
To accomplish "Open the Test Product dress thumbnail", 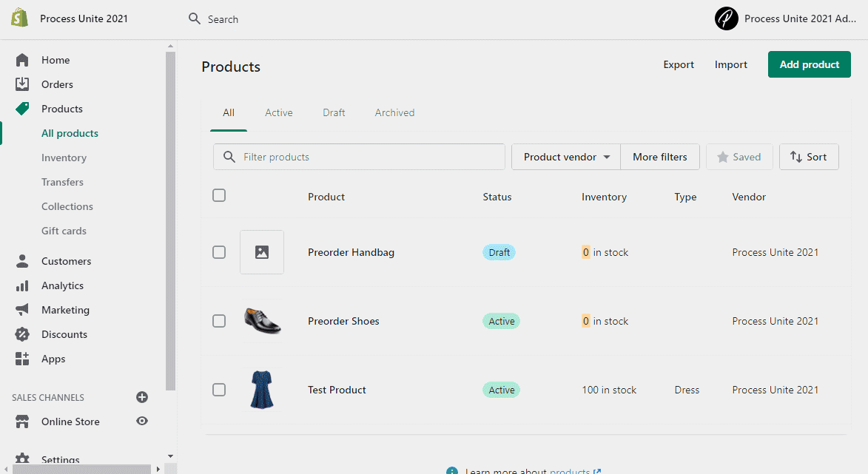I will point(262,390).
